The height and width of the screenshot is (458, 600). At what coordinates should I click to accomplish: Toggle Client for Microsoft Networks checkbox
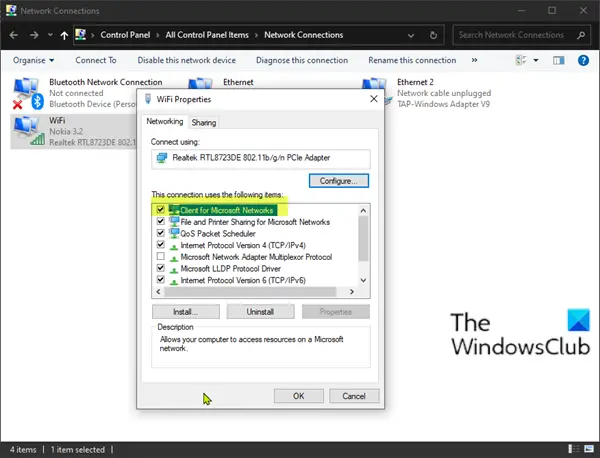coord(160,210)
